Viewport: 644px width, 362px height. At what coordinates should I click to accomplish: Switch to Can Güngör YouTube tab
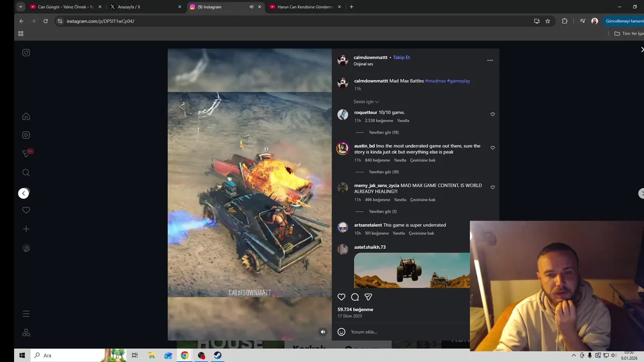tap(66, 7)
